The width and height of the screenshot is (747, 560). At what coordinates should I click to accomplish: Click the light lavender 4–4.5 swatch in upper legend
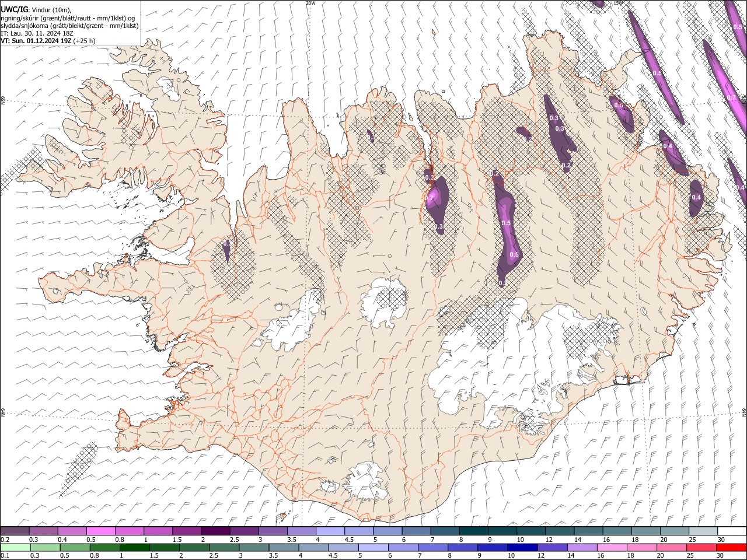click(330, 531)
